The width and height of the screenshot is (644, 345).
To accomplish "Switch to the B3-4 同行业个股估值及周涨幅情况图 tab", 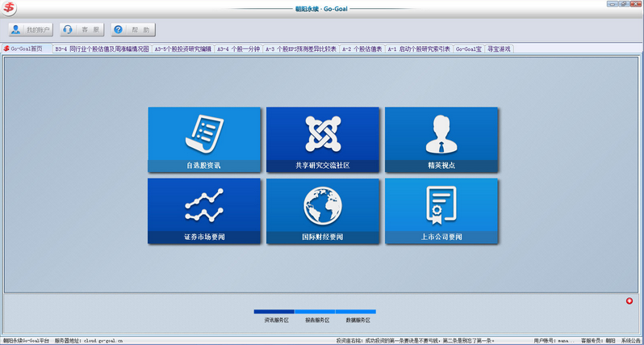I will click(102, 49).
